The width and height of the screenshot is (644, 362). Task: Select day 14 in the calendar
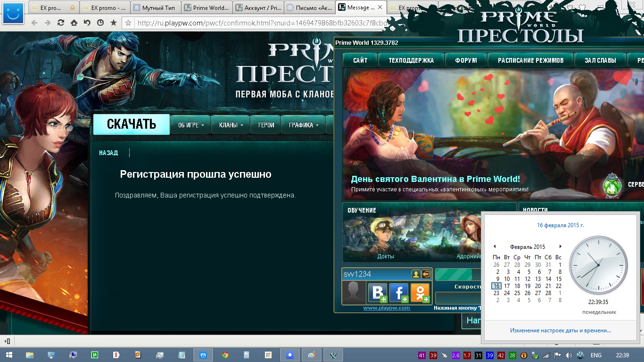548,279
